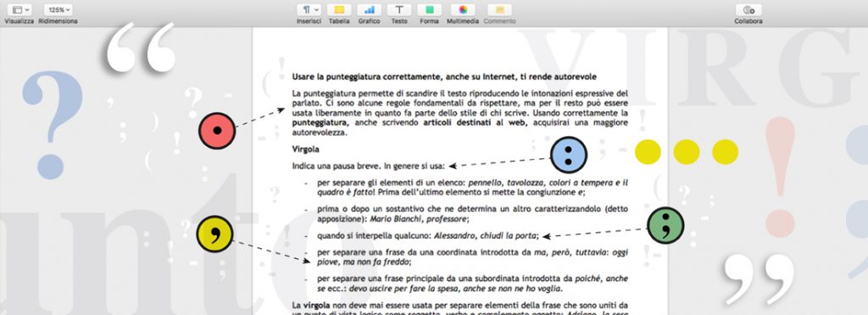Insert a table with Tabella icon
Image resolution: width=868 pixels, height=315 pixels.
[x=339, y=9]
